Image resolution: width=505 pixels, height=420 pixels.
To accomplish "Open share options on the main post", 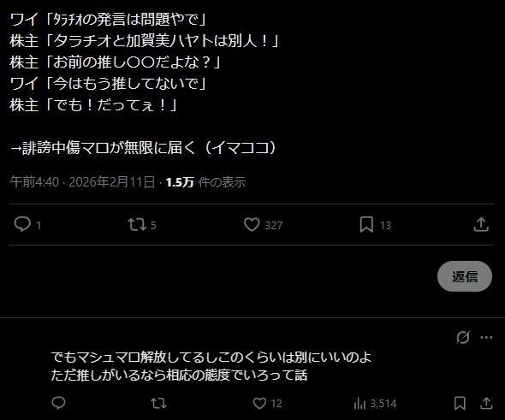I will click(x=481, y=224).
